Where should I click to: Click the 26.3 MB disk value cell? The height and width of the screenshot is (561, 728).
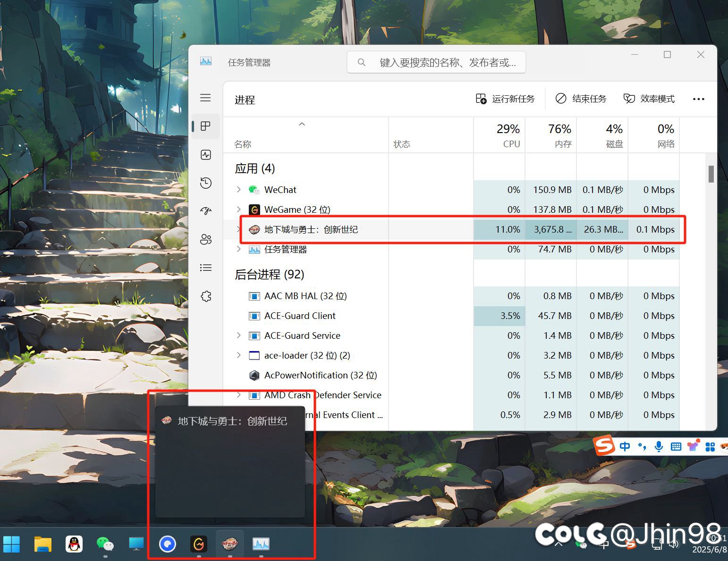(x=602, y=229)
